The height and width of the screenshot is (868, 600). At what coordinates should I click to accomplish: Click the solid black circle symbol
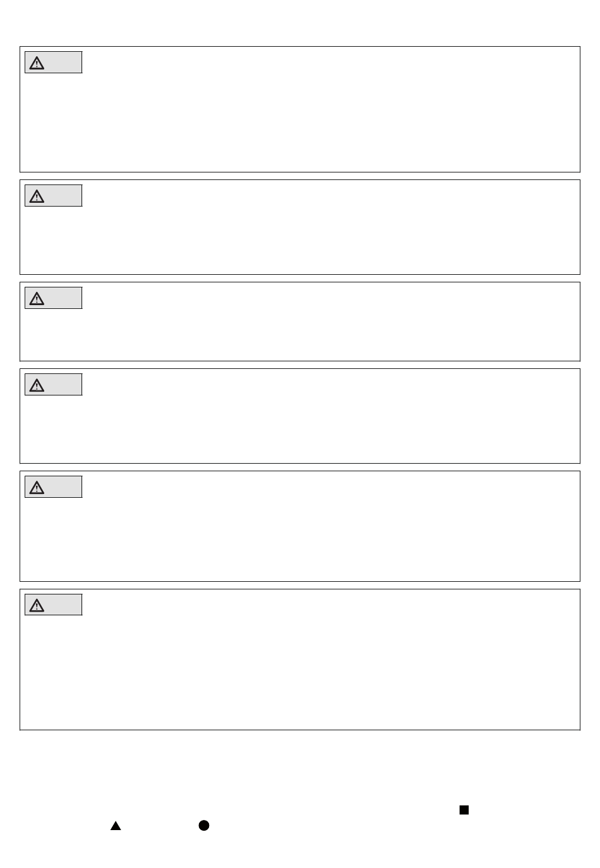click(x=204, y=825)
